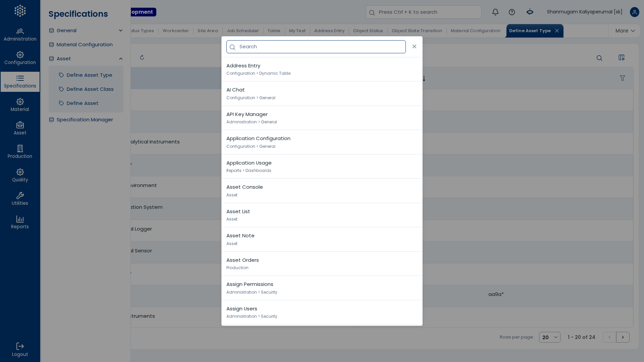Image resolution: width=644 pixels, height=362 pixels.
Task: Open the Administration module in sidebar
Action: coord(20,35)
